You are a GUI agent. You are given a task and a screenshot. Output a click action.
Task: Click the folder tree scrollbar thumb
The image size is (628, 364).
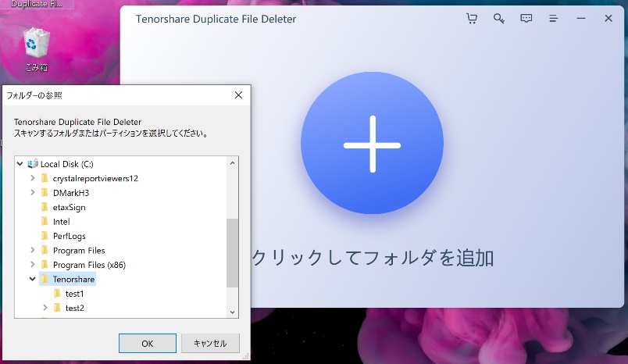[x=232, y=252]
